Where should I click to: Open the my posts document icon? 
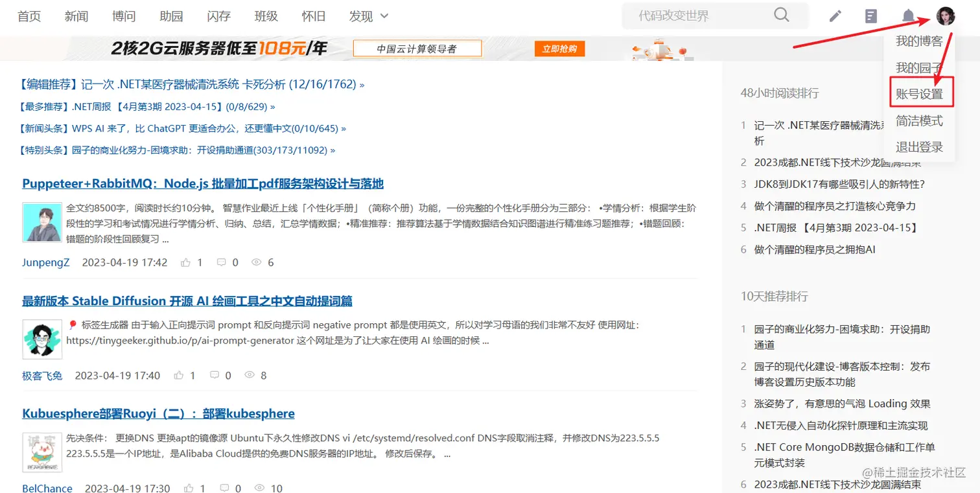click(870, 15)
